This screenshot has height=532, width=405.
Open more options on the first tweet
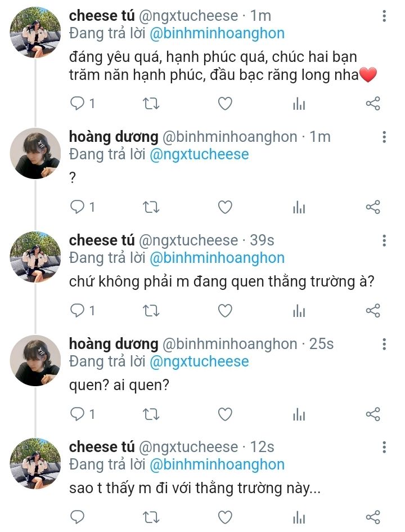pyautogui.click(x=384, y=16)
